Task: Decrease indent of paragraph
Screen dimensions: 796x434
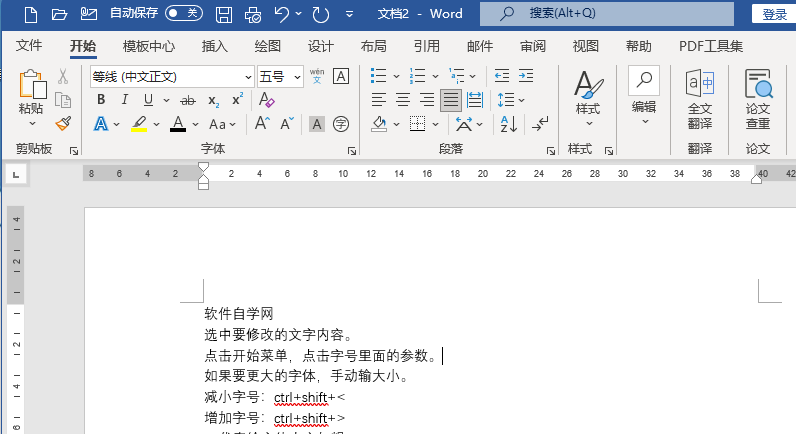Action: pyautogui.click(x=502, y=76)
